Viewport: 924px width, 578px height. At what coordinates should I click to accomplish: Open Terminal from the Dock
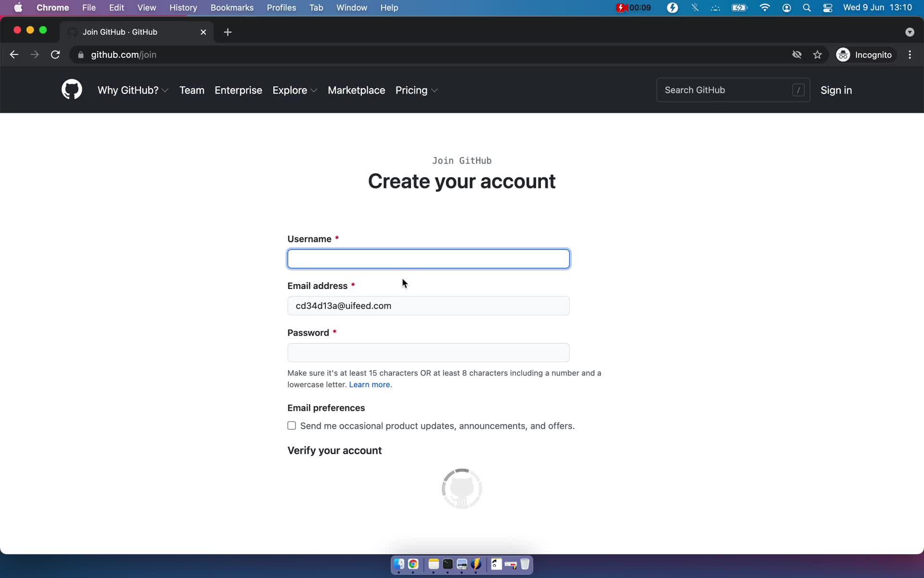(x=448, y=564)
